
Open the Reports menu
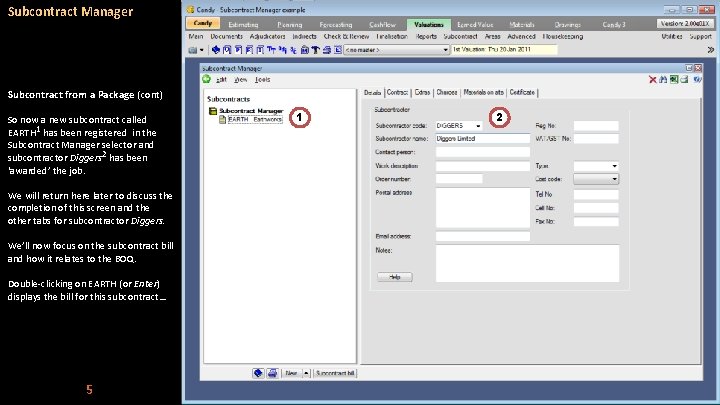tap(426, 36)
